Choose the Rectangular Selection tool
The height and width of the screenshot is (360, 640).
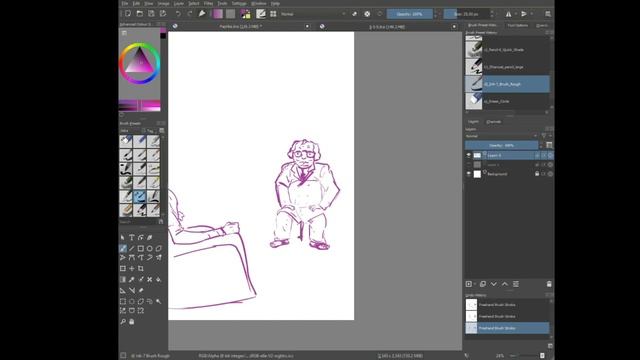coord(123,301)
